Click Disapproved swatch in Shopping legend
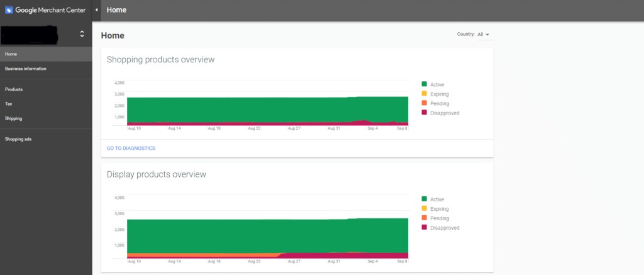644x275 pixels. click(x=425, y=113)
